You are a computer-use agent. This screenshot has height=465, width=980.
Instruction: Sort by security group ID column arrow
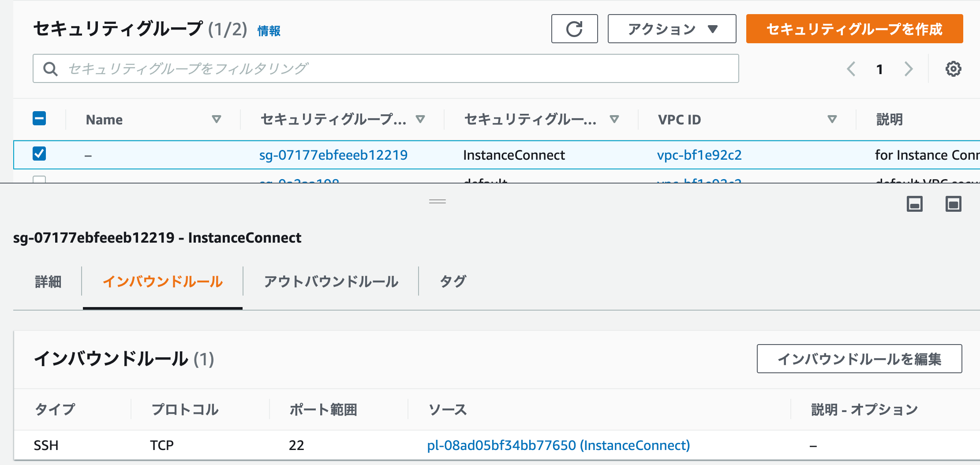(x=420, y=119)
